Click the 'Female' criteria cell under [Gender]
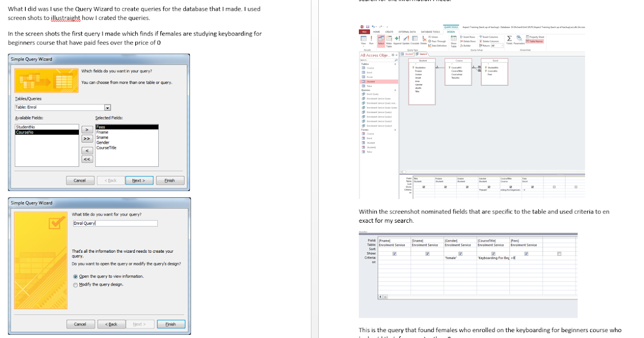Viewport: 644px width, 338px height. pyautogui.click(x=459, y=258)
